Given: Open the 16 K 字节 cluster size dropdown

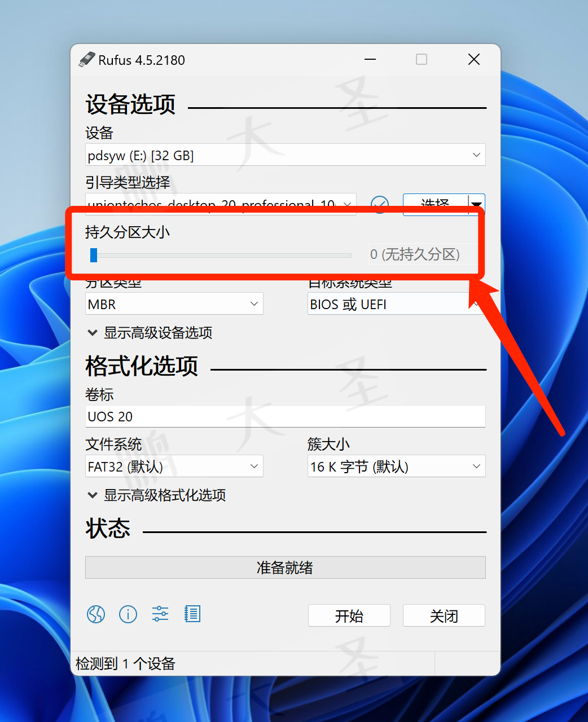Looking at the screenshot, I should click(x=396, y=466).
